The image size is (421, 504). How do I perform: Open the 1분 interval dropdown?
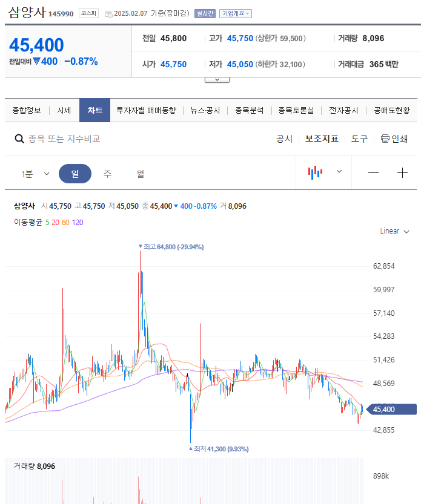[x=35, y=174]
